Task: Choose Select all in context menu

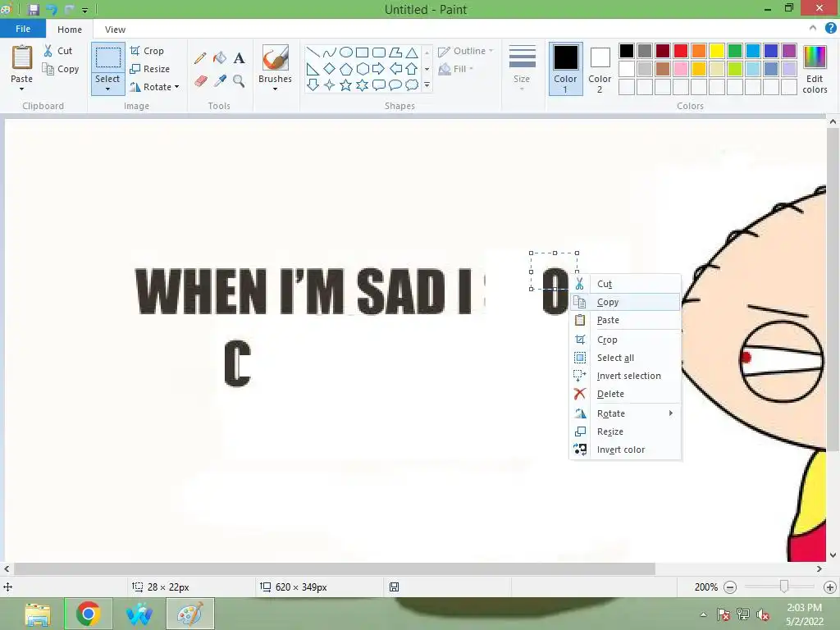Action: 626,358
